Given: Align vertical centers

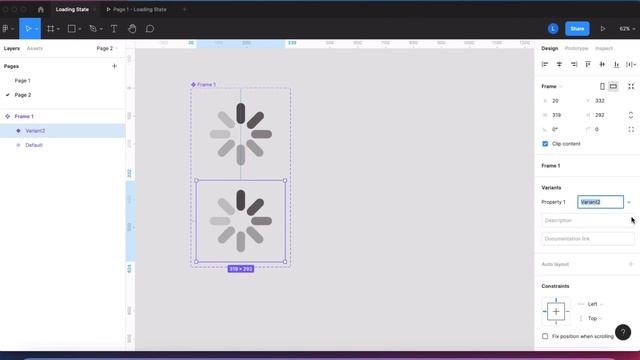Looking at the screenshot, I should pos(602,64).
